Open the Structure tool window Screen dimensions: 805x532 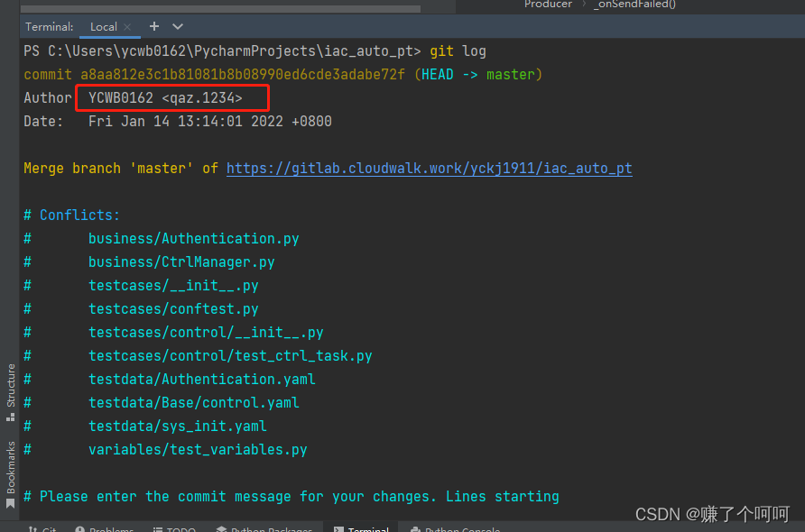click(10, 392)
